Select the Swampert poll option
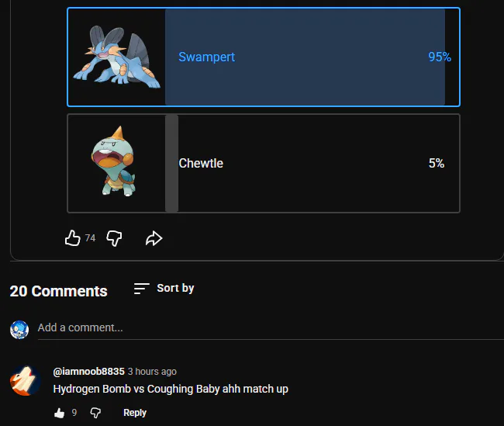Screen dimensions: 504x426 264,57
